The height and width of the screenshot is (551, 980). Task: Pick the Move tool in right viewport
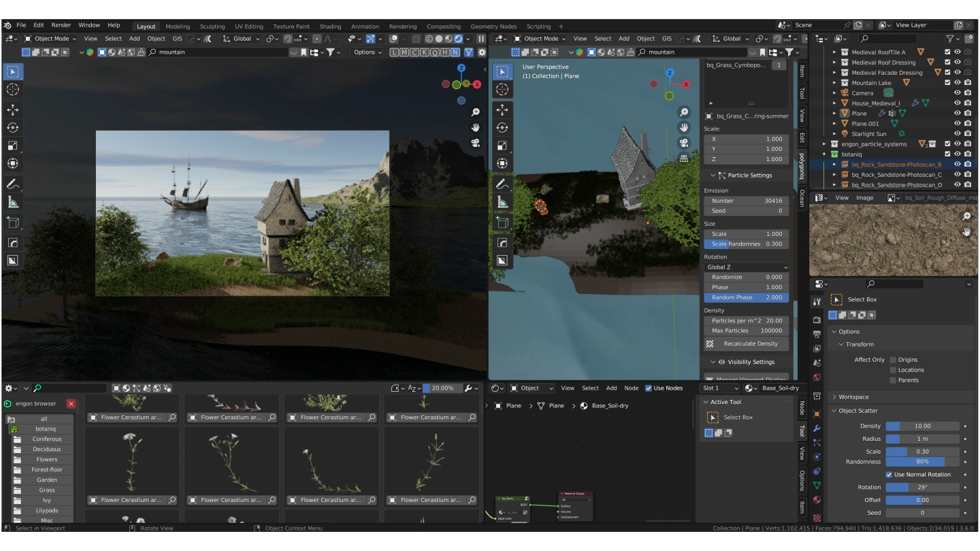[x=502, y=110]
